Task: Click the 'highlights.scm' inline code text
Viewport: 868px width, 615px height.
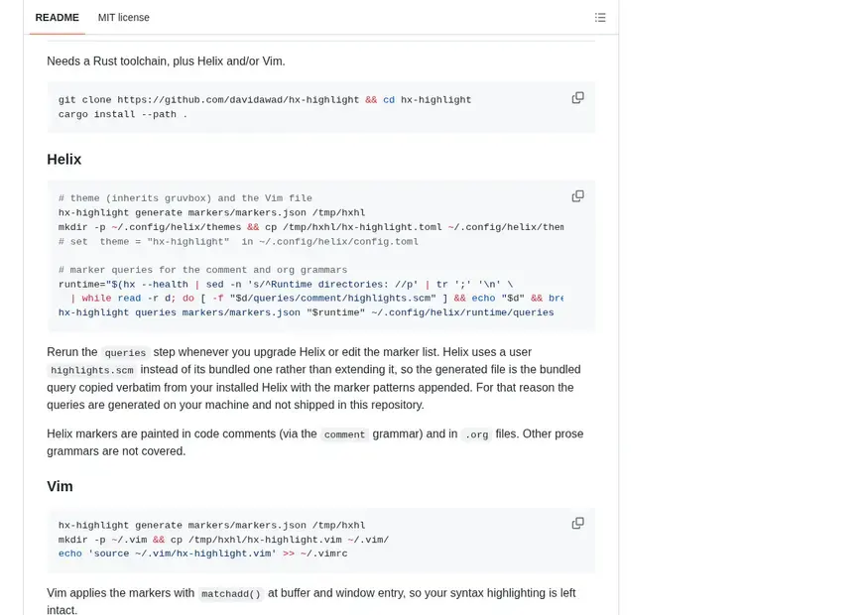Action: (92, 370)
